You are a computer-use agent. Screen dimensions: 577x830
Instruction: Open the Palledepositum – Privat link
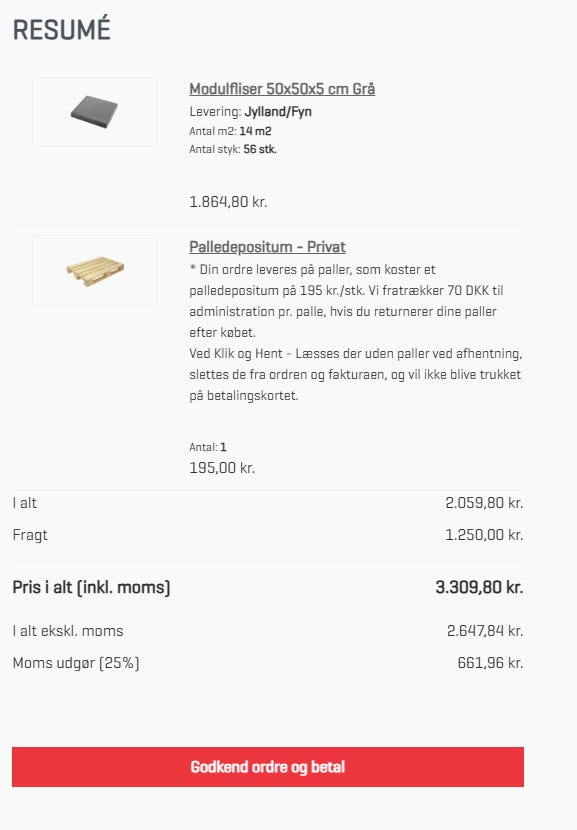266,246
